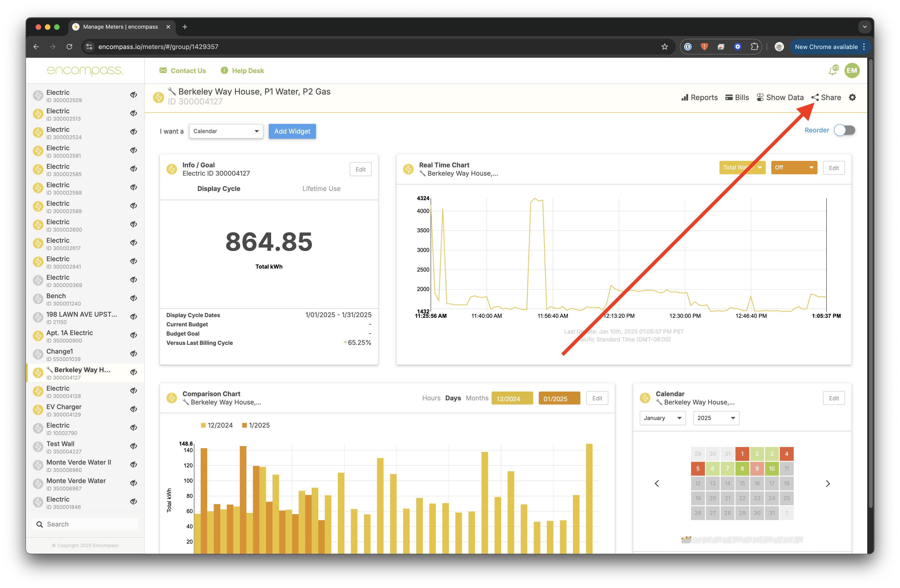The width and height of the screenshot is (900, 588).
Task: Toggle visibility of the EV Charger meter
Action: [134, 409]
